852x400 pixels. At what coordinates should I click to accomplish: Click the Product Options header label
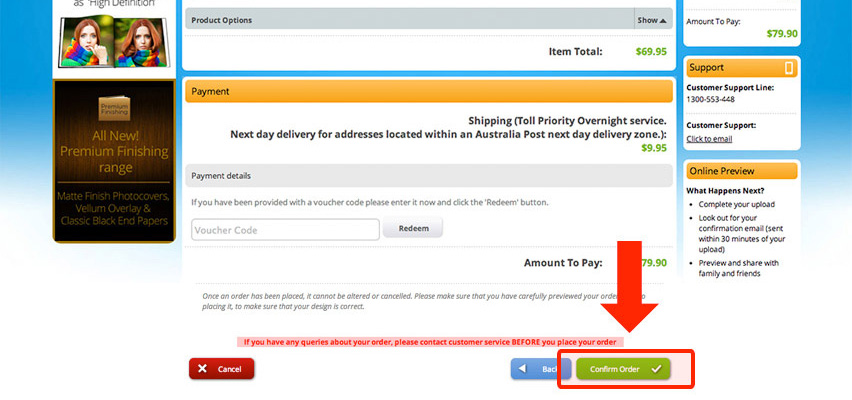pyautogui.click(x=221, y=20)
